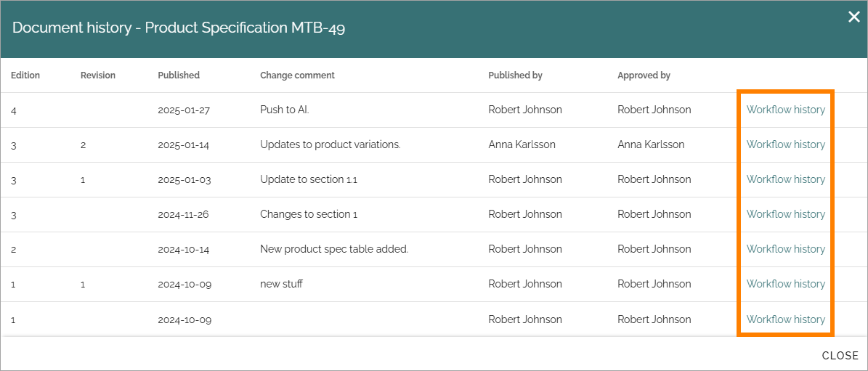Image resolution: width=868 pixels, height=371 pixels.
Task: Select the 'Push to AI.' comment cell
Action: (x=285, y=110)
